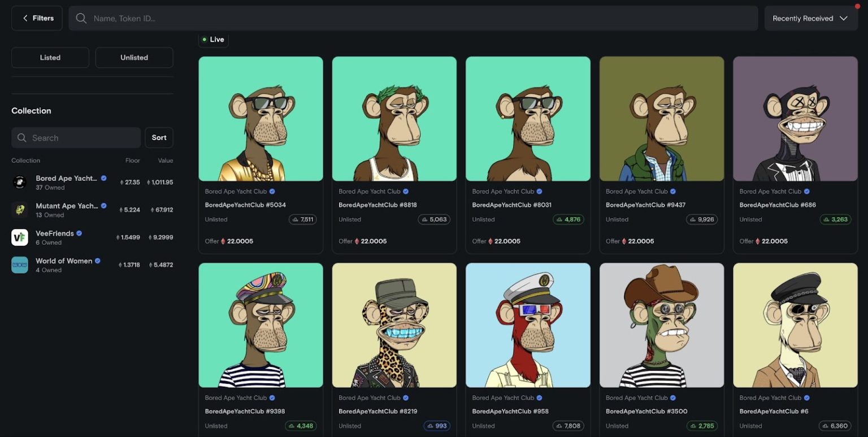Click the Mutant Ape Yacht Club collection icon
868x437 pixels.
[x=20, y=210]
